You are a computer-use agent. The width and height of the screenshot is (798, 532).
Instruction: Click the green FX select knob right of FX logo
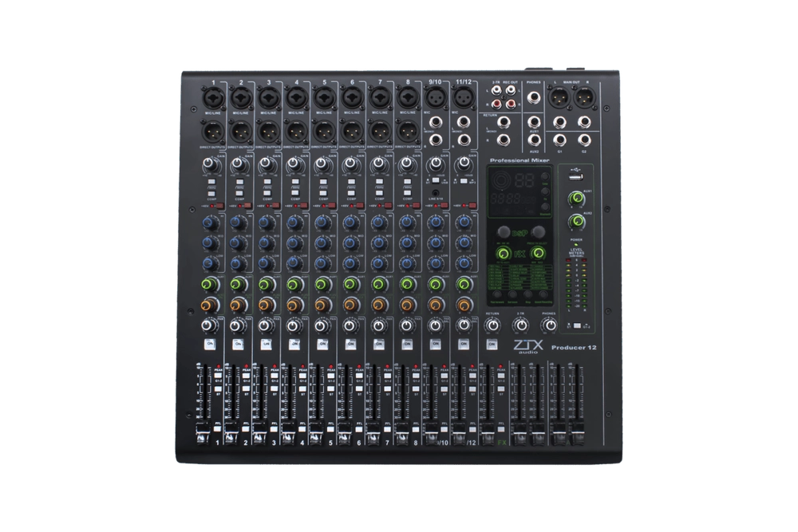coord(538,254)
